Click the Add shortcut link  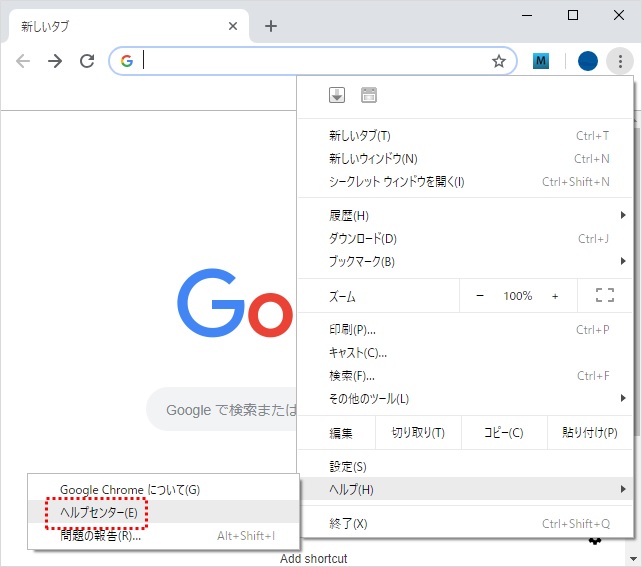tap(313, 558)
